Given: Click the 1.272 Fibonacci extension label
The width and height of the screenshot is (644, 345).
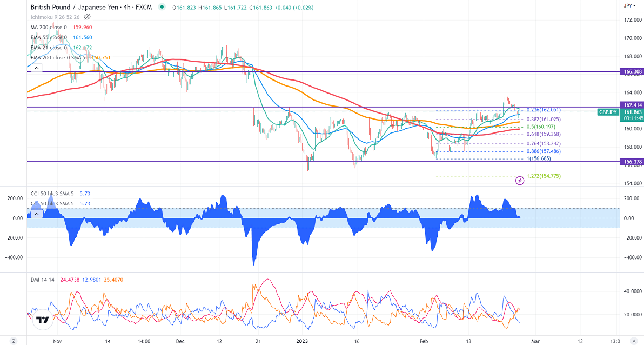Looking at the screenshot, I should (543, 176).
